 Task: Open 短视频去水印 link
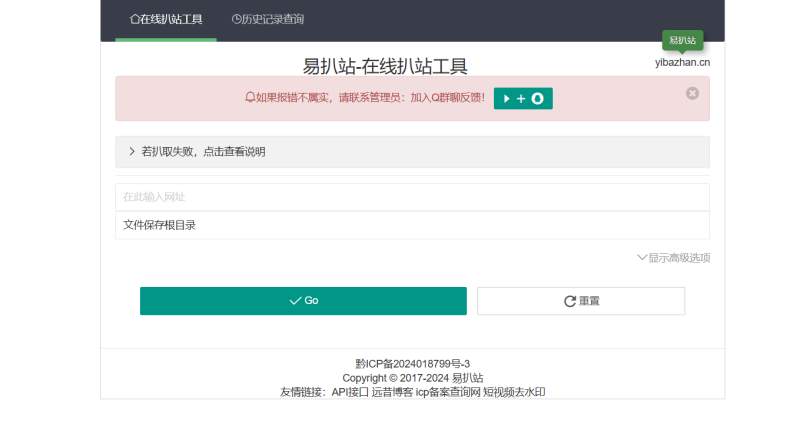(x=514, y=392)
